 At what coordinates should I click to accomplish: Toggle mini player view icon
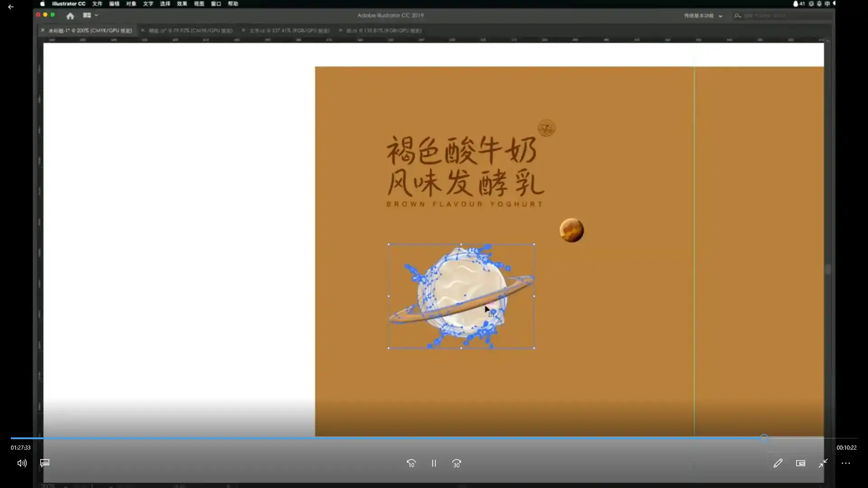tap(801, 464)
